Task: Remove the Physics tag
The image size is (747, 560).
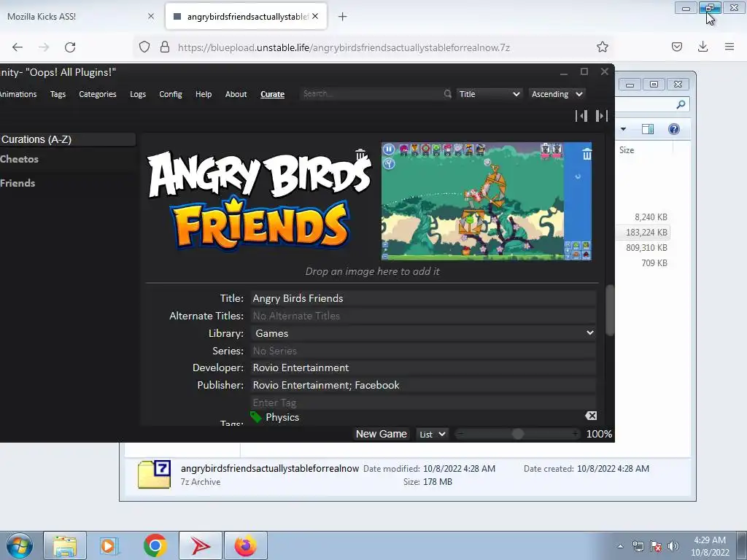Action: pos(591,416)
